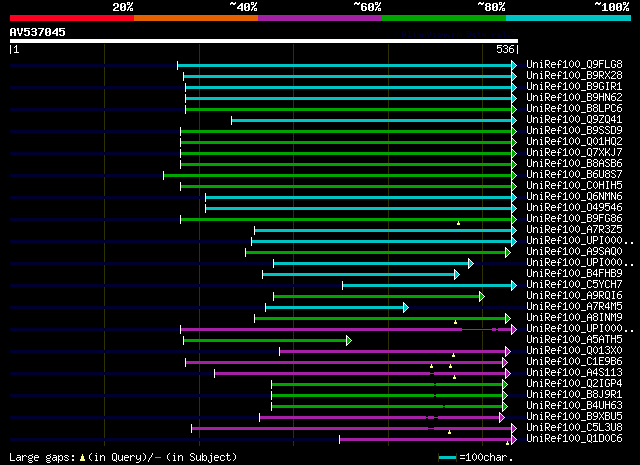Select the UniRef100_A7R3Z5 label
Screen dimensions: 640x465
574,230
